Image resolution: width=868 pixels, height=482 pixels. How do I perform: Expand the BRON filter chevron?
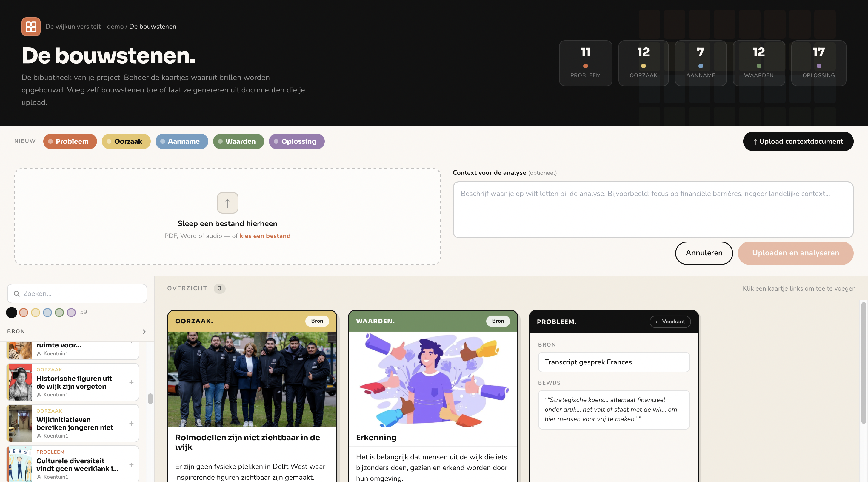coord(144,332)
